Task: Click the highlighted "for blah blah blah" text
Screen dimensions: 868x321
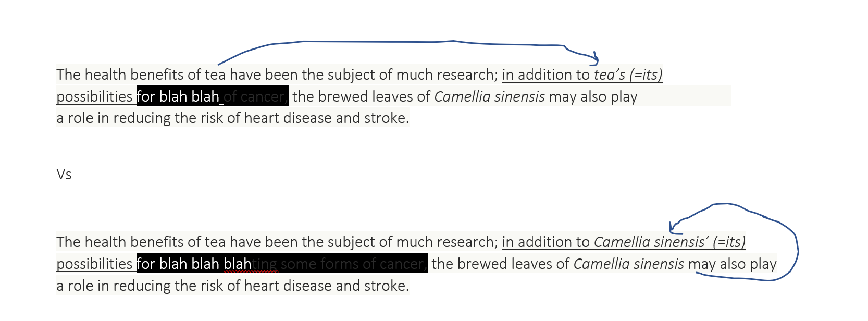Action: pyautogui.click(x=194, y=264)
